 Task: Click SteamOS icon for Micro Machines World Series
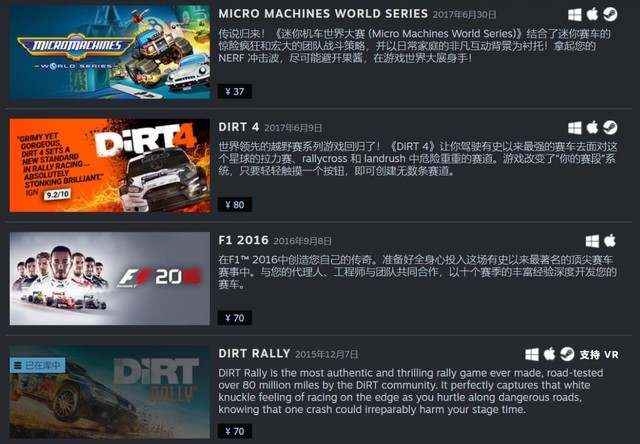pyautogui.click(x=610, y=14)
